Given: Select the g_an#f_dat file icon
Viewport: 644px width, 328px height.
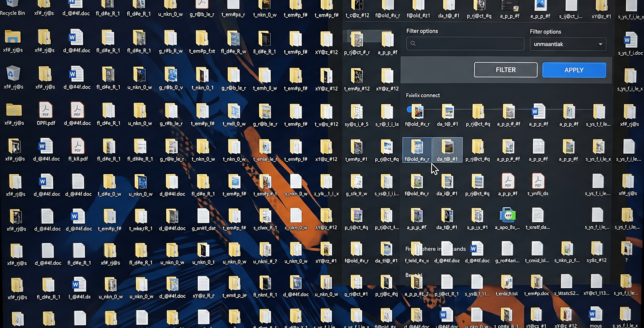Looking at the screenshot, I should tap(203, 216).
